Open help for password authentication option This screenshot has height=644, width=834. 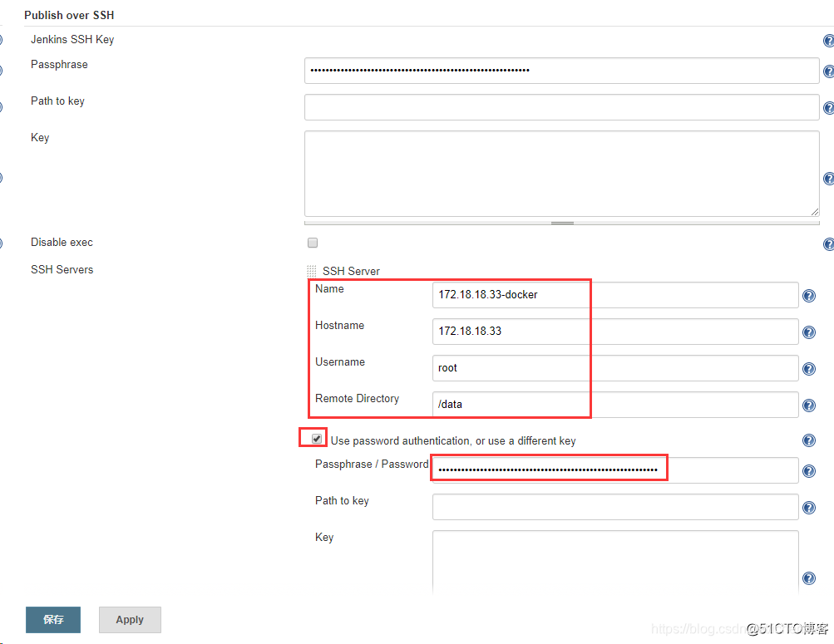pyautogui.click(x=809, y=440)
